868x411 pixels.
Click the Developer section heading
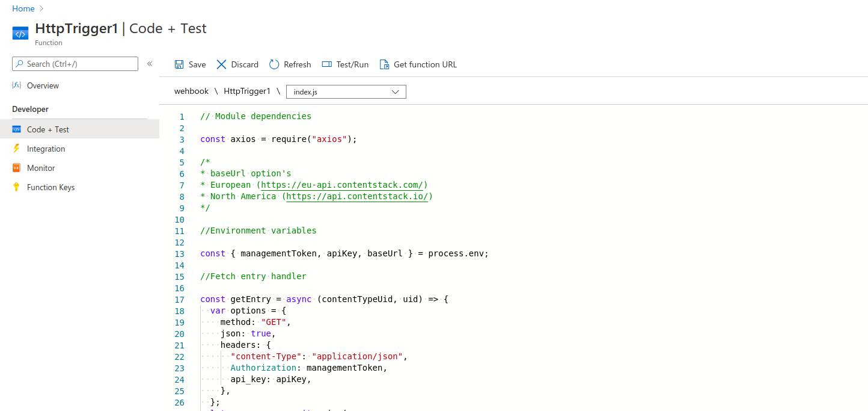(30, 109)
